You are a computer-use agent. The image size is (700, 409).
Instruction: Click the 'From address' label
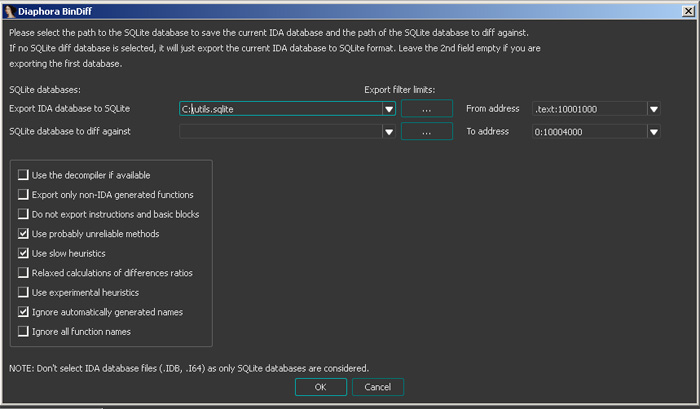pyautogui.click(x=493, y=109)
